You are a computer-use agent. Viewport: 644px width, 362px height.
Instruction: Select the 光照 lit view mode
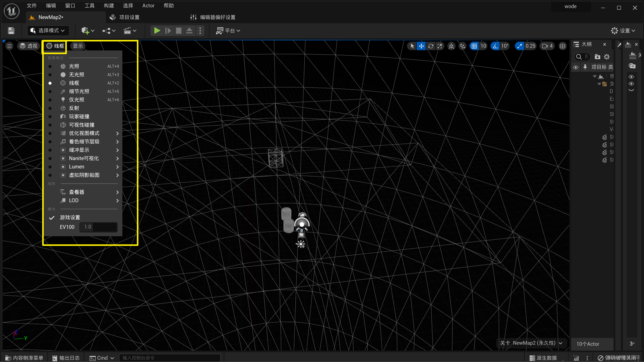(x=74, y=66)
